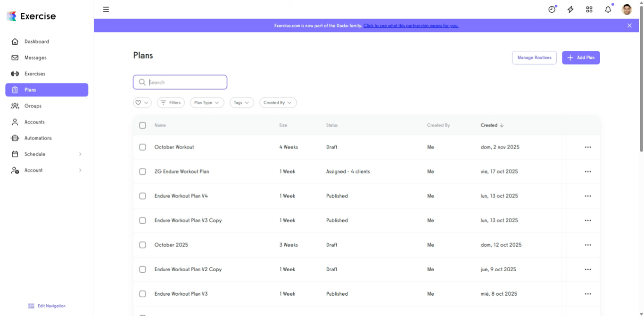Click into the plans Search field
This screenshot has height=316, width=644.
click(x=180, y=82)
